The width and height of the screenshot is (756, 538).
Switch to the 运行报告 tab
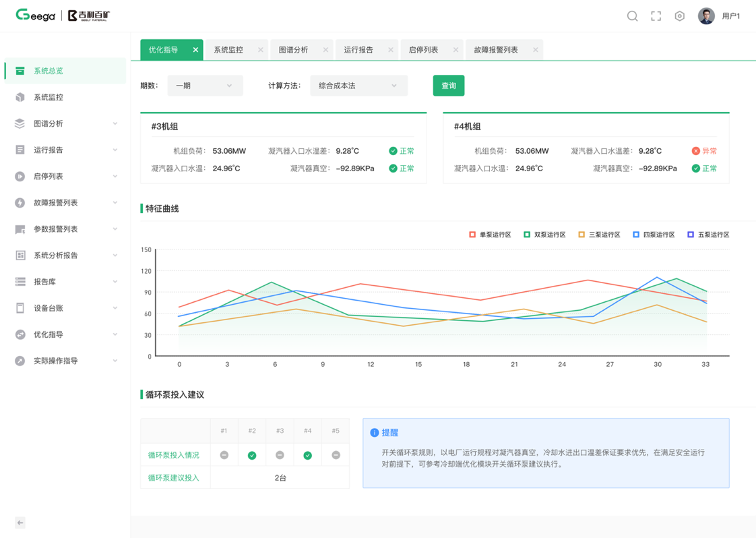coord(358,50)
